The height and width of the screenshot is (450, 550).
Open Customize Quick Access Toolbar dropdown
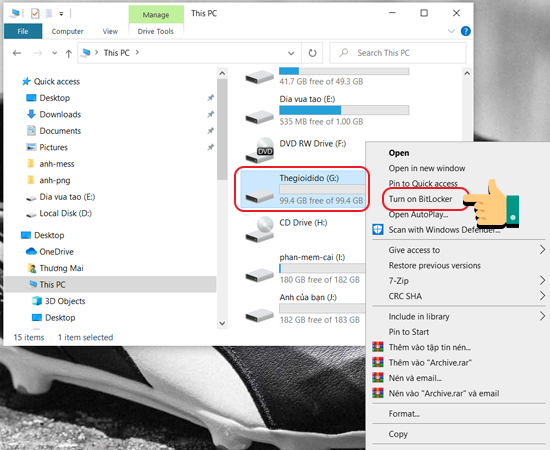tap(61, 14)
